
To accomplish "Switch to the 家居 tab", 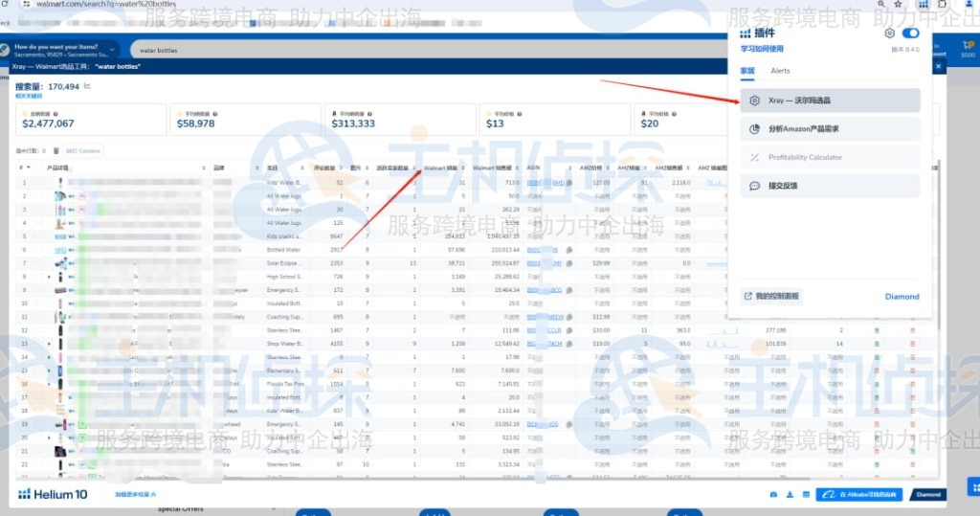I will coord(747,71).
